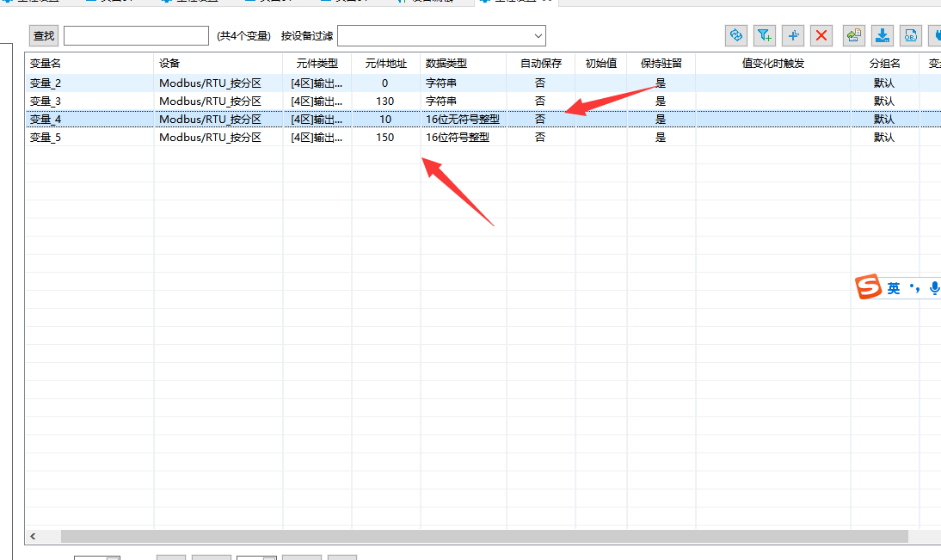Click the add filter funnel icon
The image size is (941, 560).
tap(765, 35)
